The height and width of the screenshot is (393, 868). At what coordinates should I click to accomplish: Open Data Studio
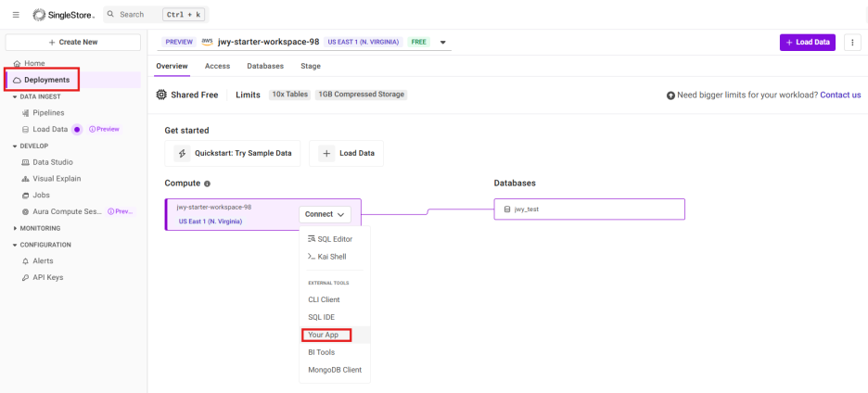pos(53,162)
